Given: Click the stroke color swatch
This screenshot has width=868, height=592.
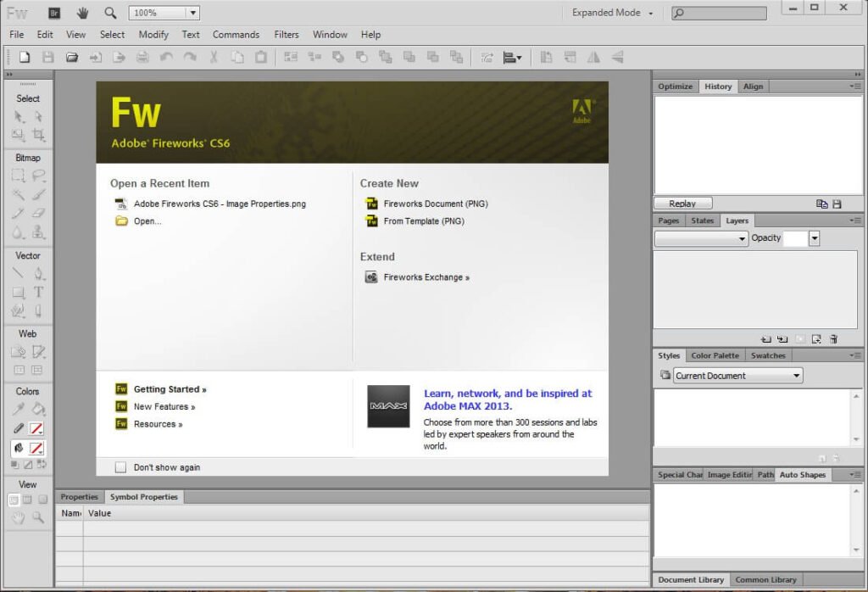Looking at the screenshot, I should pyautogui.click(x=36, y=428).
